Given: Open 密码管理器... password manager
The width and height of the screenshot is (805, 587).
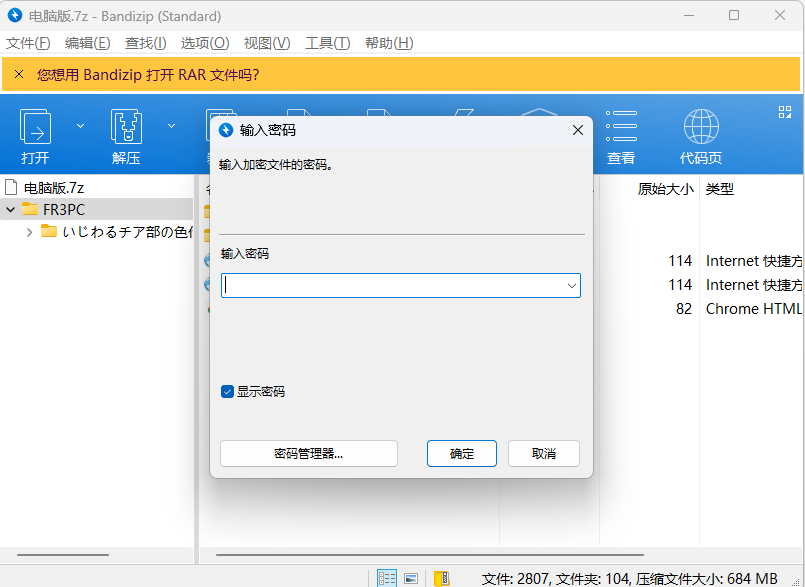Looking at the screenshot, I should (308, 453).
